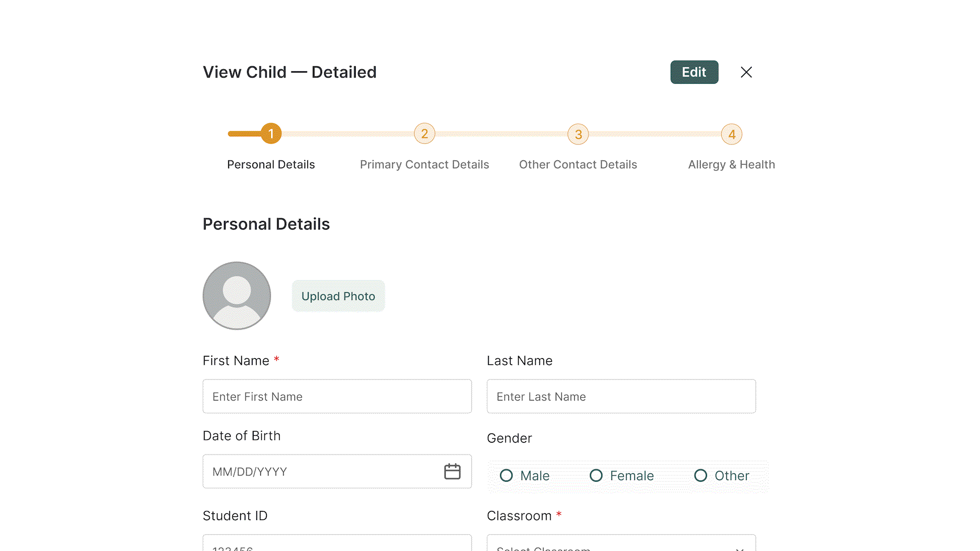Viewport: 980px width, 551px height.
Task: Click Upload Photo button
Action: (338, 296)
